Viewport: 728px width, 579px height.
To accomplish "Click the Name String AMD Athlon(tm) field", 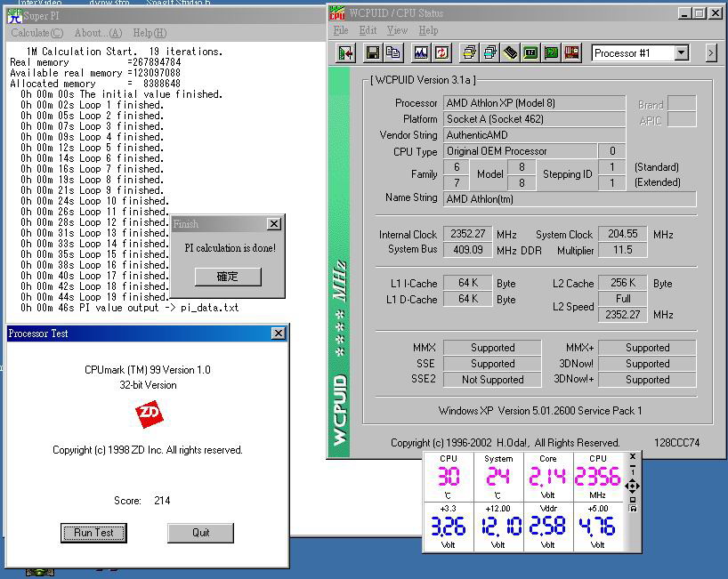I will [570, 199].
